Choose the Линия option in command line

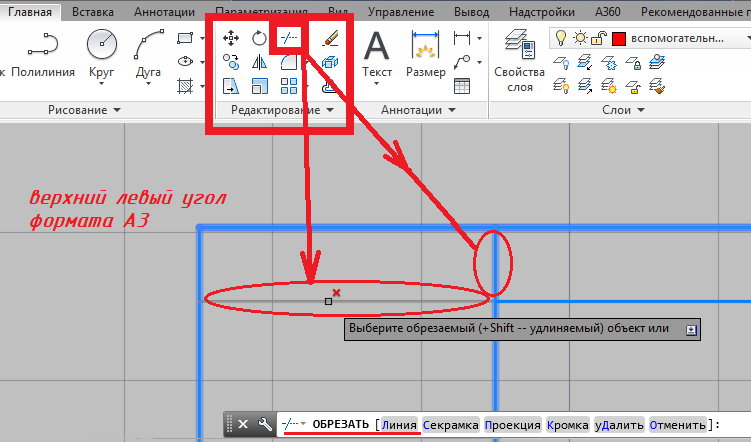[x=398, y=425]
